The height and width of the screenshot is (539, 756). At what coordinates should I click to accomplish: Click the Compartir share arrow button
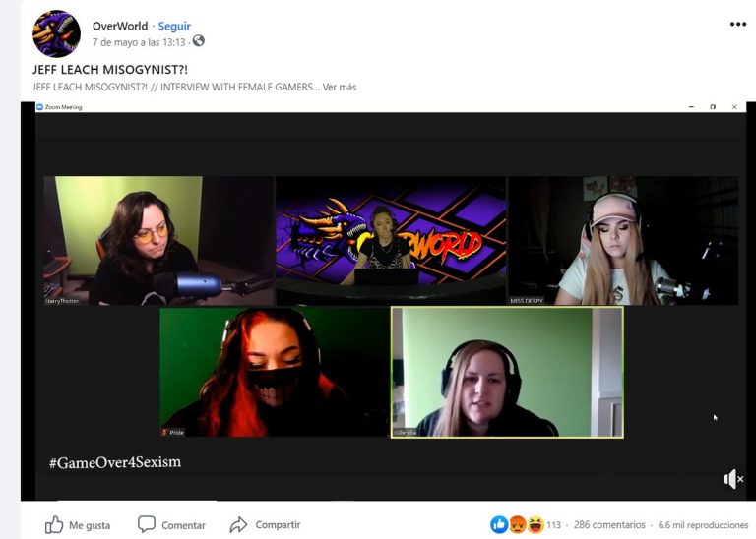265,525
